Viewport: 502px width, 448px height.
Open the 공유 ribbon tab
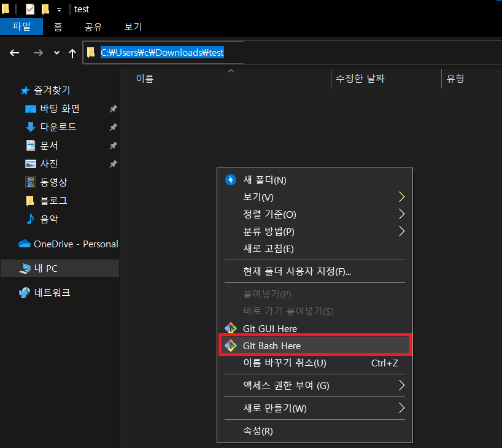click(x=93, y=27)
